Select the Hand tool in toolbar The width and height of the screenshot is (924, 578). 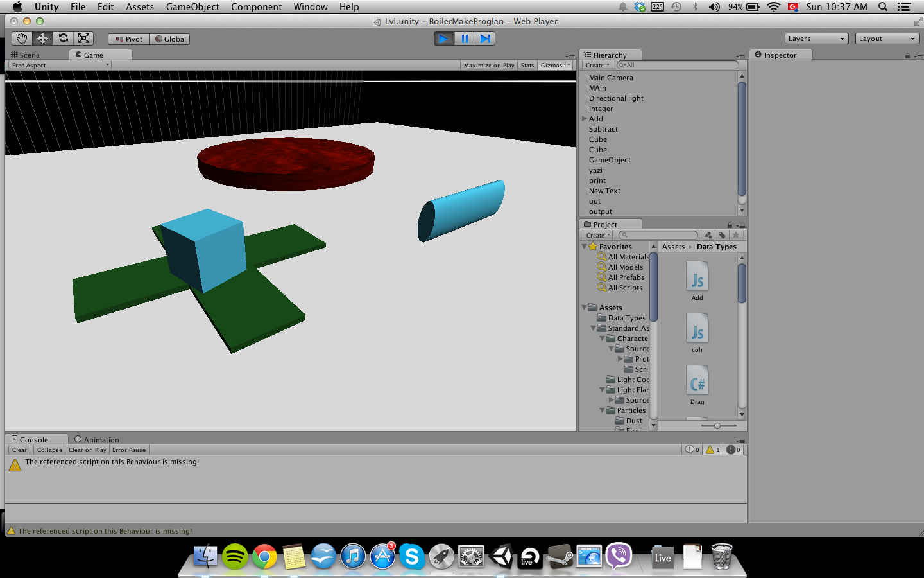pyautogui.click(x=22, y=39)
